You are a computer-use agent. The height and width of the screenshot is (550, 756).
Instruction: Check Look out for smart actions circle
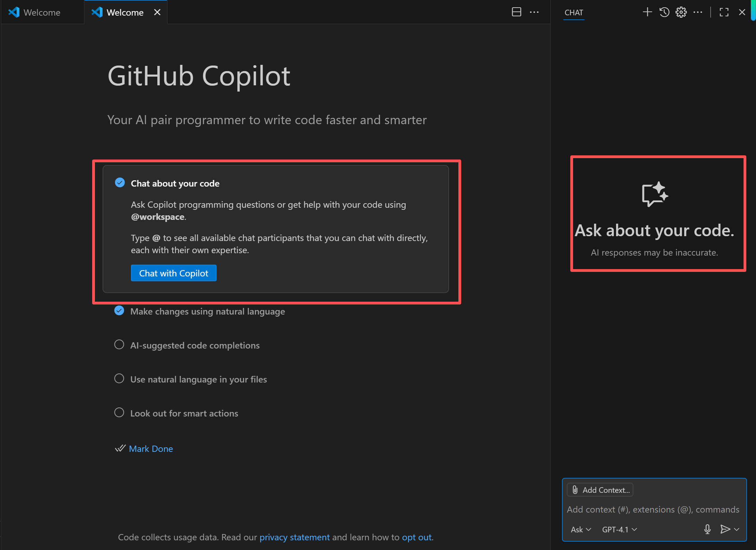point(119,413)
